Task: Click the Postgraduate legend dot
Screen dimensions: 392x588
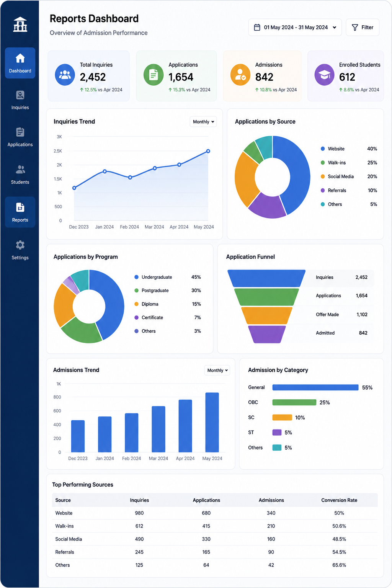Action: 136,291
